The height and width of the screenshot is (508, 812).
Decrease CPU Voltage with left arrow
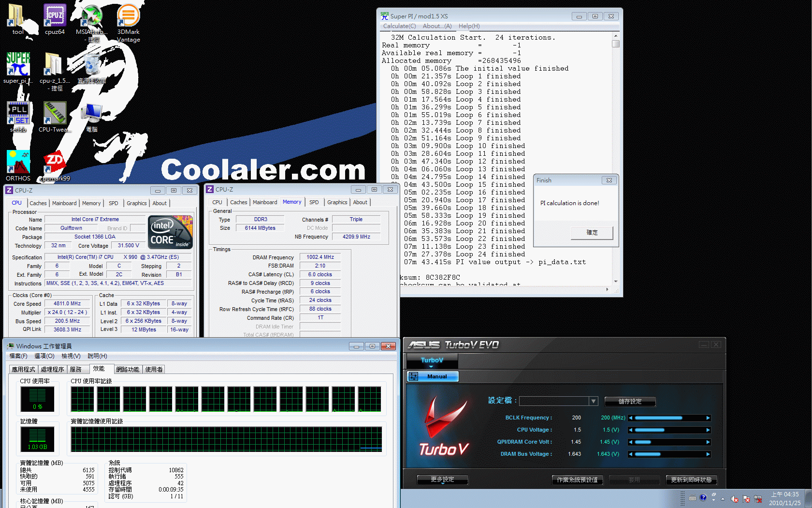(x=631, y=430)
